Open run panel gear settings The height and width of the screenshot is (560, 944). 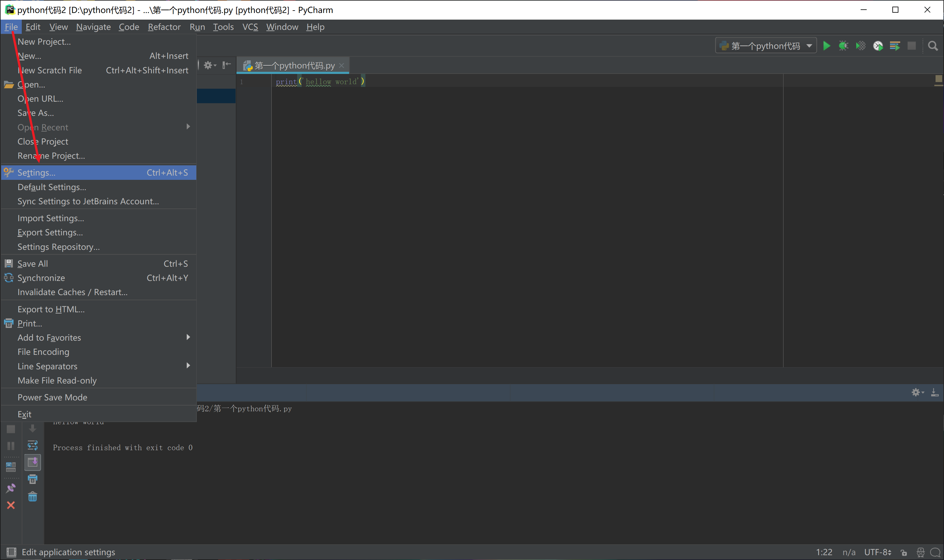point(917,393)
